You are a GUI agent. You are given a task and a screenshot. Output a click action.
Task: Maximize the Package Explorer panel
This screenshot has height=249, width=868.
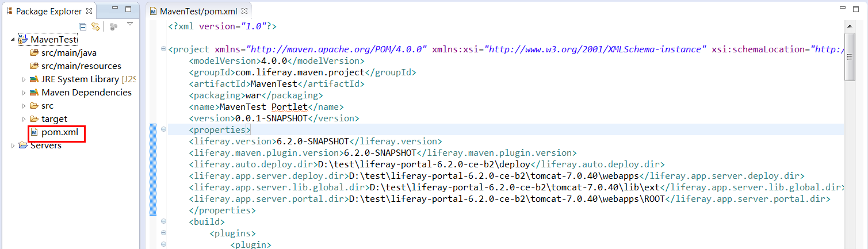[x=128, y=10]
